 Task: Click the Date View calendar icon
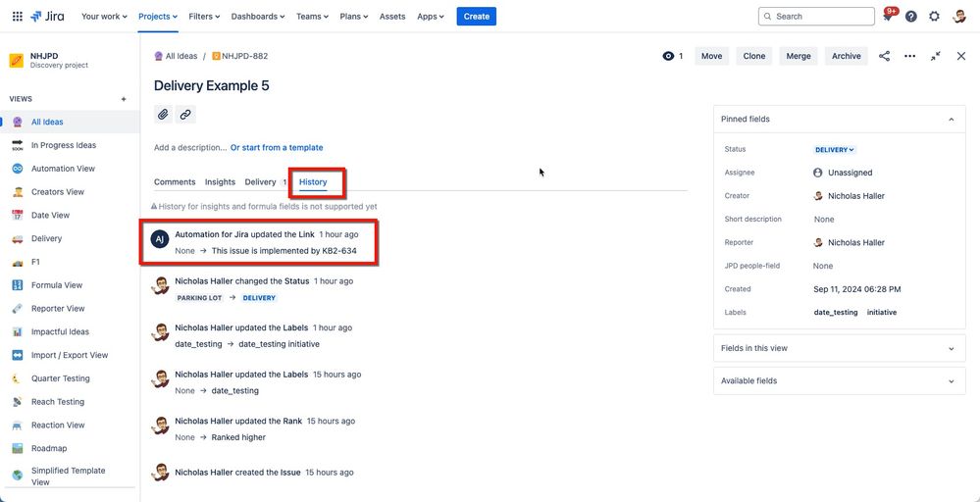pos(18,215)
